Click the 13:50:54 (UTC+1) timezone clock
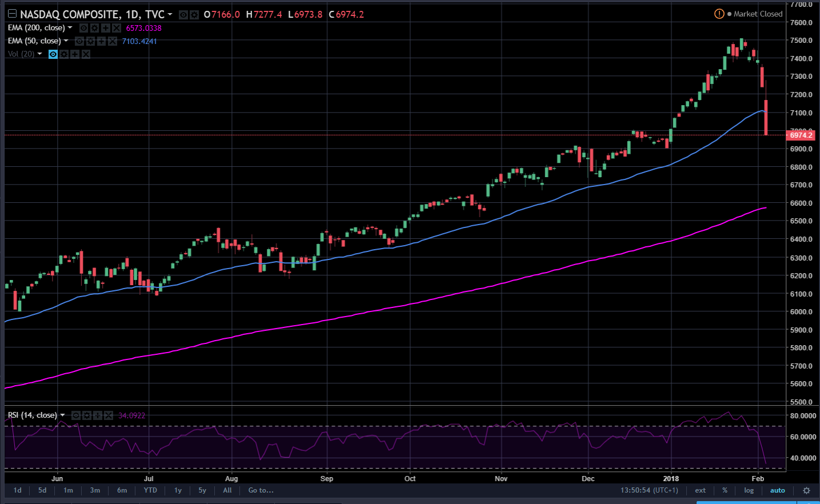The image size is (820, 504). [649, 490]
